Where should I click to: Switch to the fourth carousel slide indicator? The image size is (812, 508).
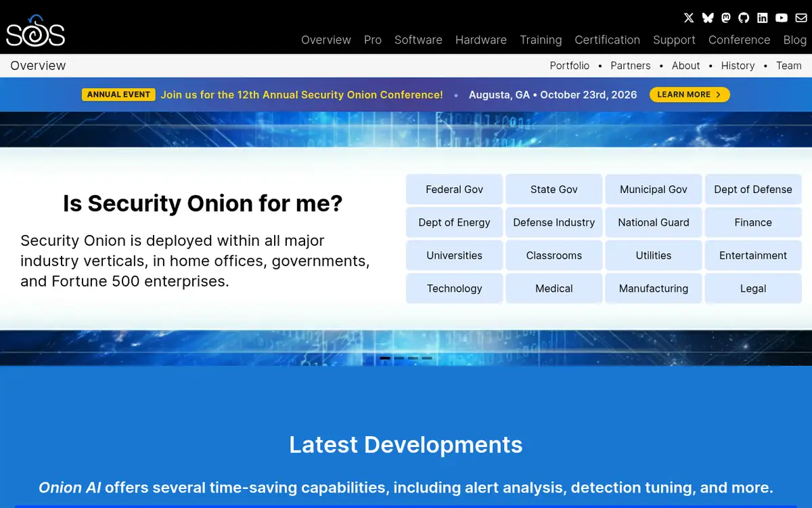tap(427, 358)
